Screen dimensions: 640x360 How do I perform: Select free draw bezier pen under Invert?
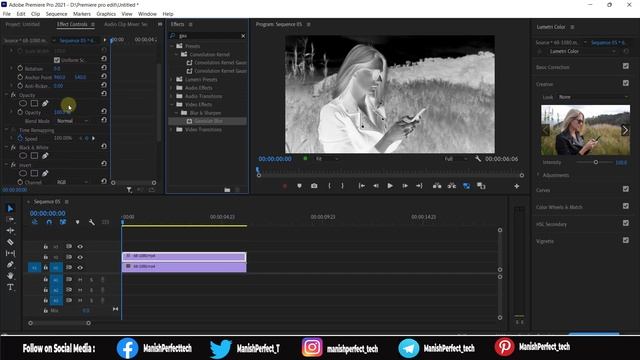[45, 173]
